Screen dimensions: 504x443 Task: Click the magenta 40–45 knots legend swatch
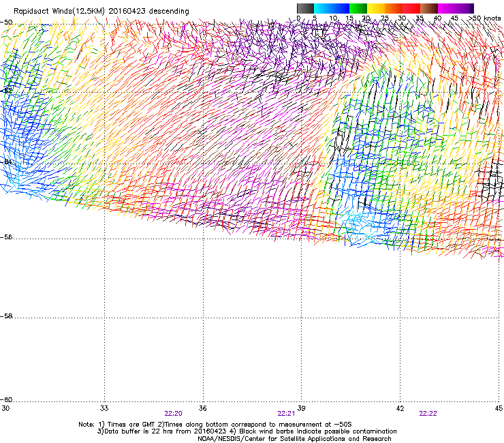[x=447, y=8]
